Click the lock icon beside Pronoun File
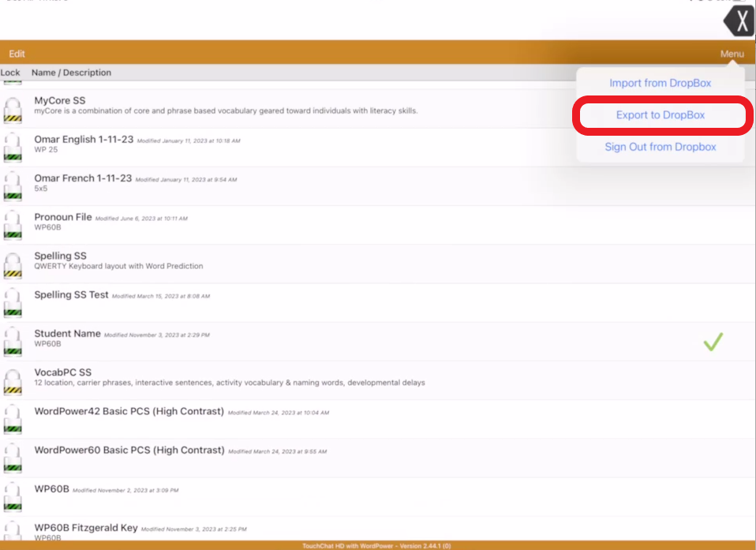Screen dimensions: 756x550 coord(13,226)
